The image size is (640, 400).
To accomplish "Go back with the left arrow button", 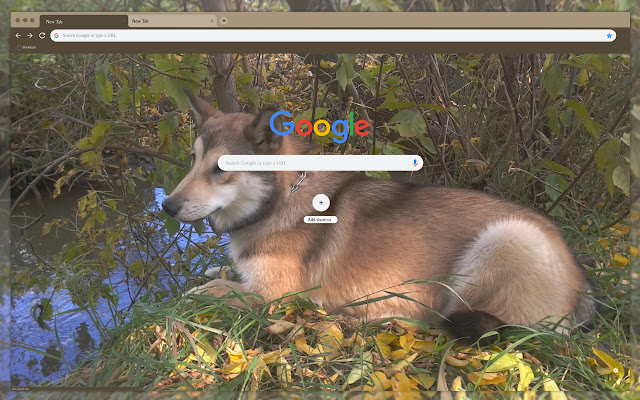I will point(18,36).
